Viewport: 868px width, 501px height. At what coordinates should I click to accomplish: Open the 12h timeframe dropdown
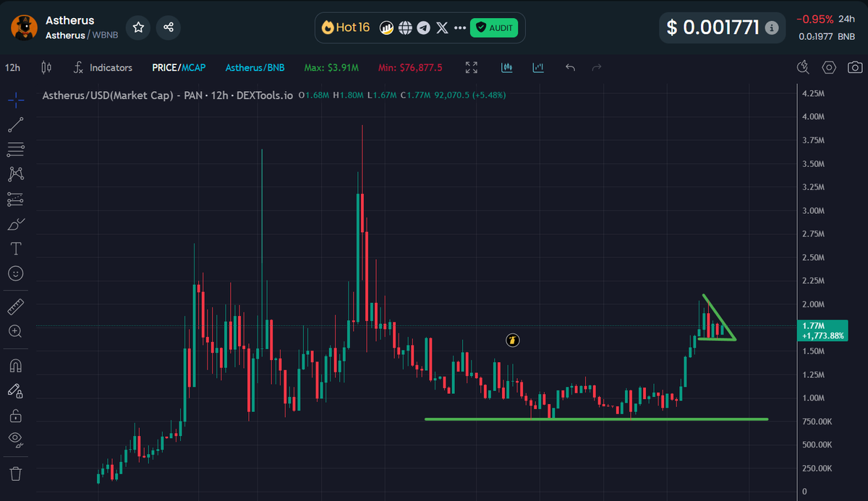click(x=12, y=67)
